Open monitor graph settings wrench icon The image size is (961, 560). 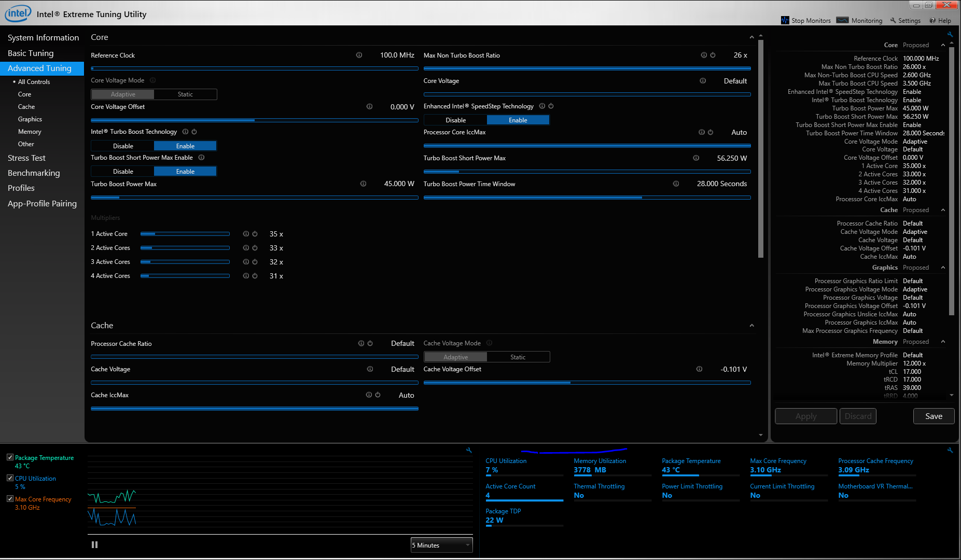coord(469,451)
